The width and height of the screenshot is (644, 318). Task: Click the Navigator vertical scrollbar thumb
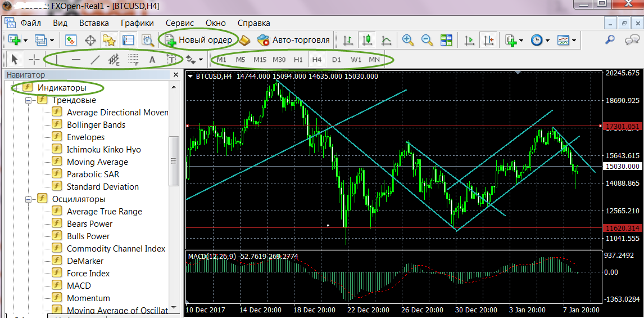tap(174, 162)
